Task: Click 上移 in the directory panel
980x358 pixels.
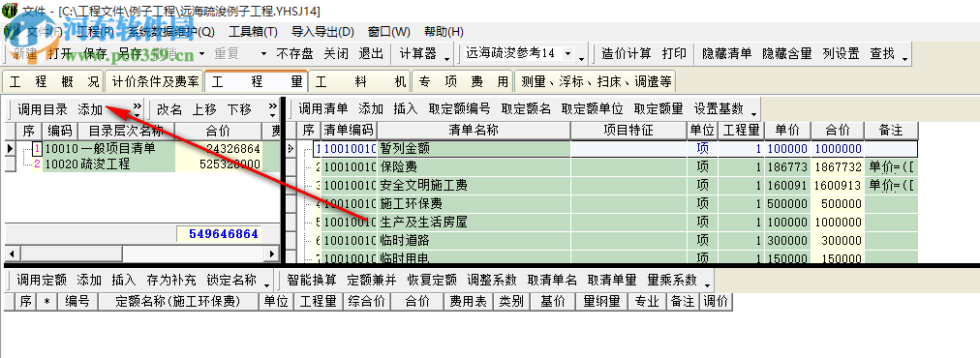Action: pyautogui.click(x=203, y=109)
